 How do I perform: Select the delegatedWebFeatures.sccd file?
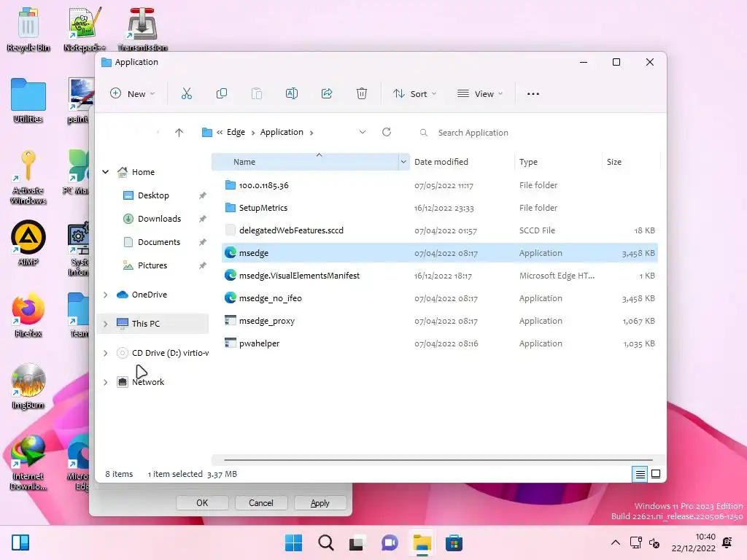[439, 230]
